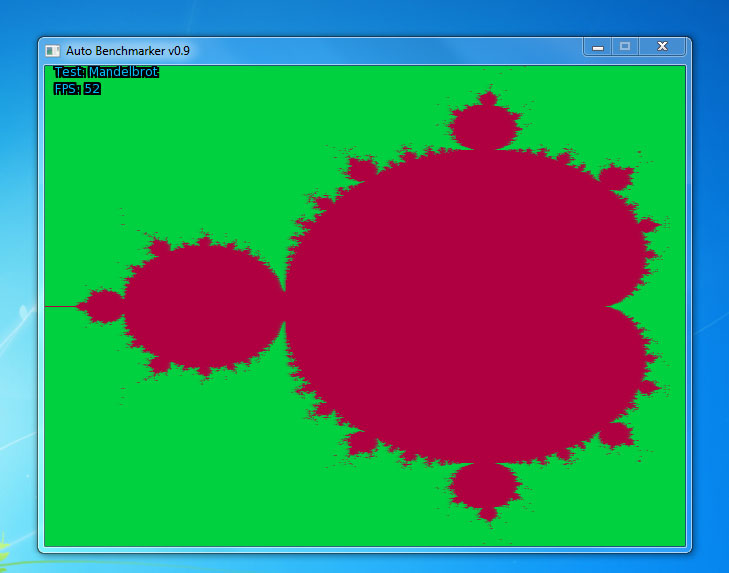This screenshot has width=729, height=573.
Task: Minimize the Auto Benchmarker window
Action: coord(598,47)
